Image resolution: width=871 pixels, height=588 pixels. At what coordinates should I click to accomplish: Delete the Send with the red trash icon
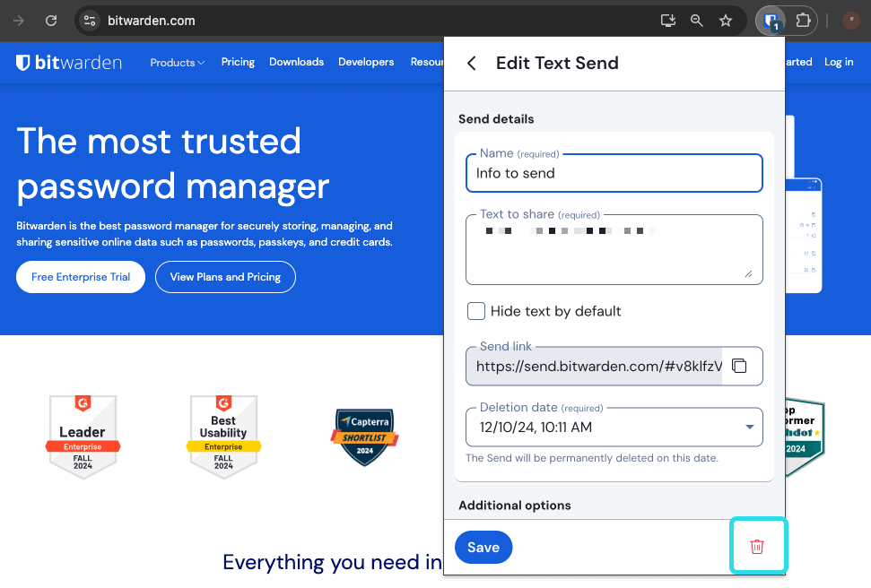(x=757, y=547)
